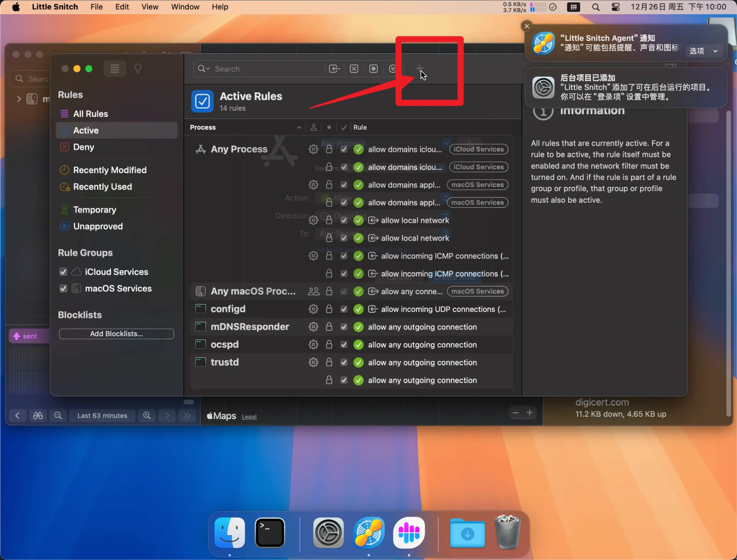Click the deny filter icon in toolbar
This screenshot has height=560, width=737.
354,69
